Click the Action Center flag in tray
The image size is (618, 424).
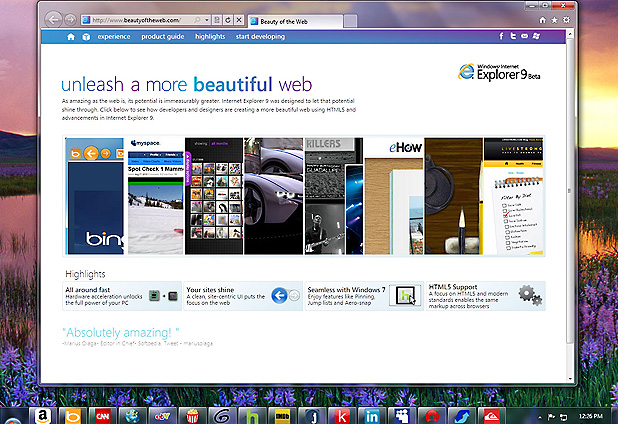[x=551, y=417]
